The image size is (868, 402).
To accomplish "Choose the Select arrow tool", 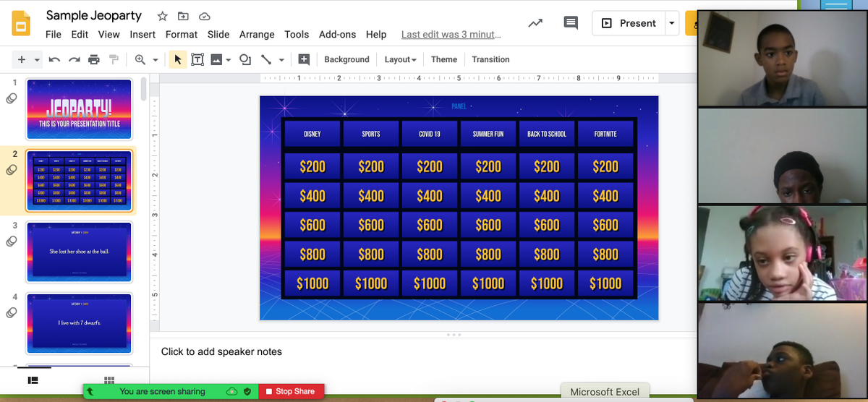I will click(x=177, y=59).
